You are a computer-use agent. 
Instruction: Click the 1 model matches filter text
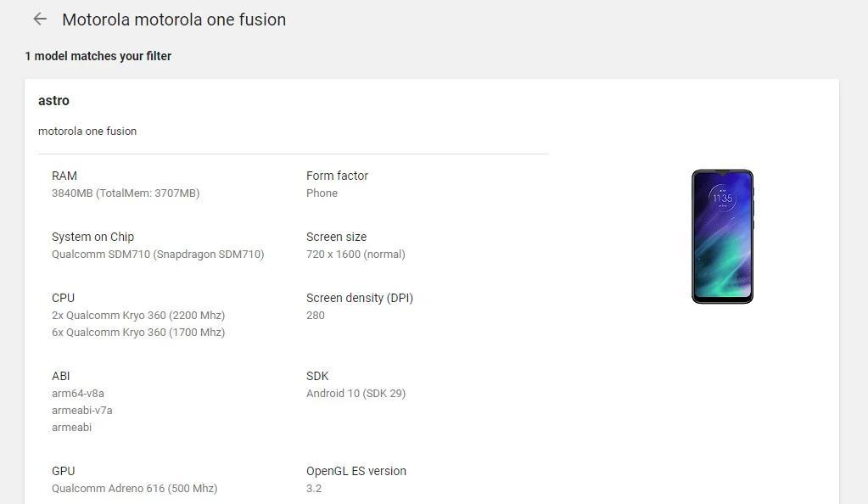tap(98, 56)
